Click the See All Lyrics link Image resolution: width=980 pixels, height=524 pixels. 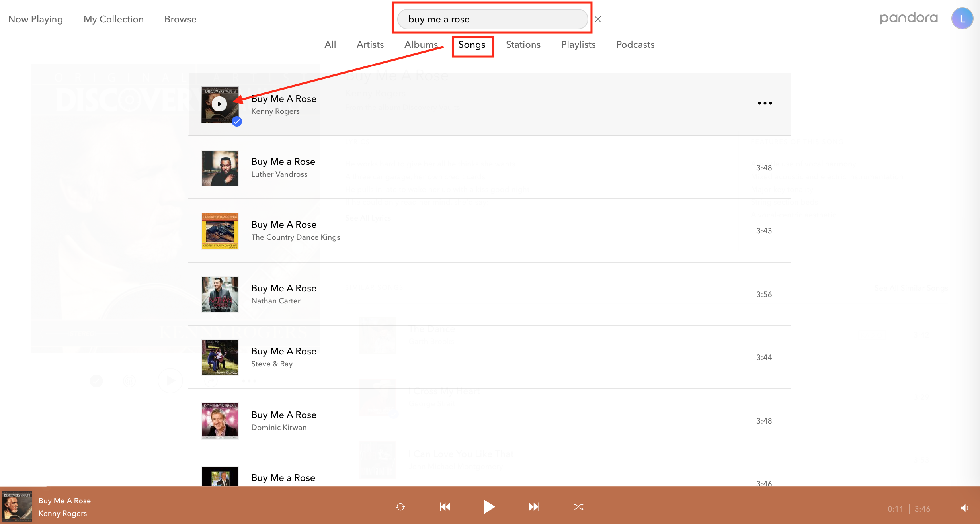click(x=368, y=217)
